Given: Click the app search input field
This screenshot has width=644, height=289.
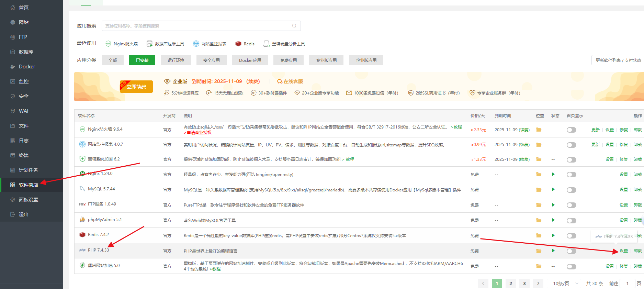Looking at the screenshot, I should 197,26.
